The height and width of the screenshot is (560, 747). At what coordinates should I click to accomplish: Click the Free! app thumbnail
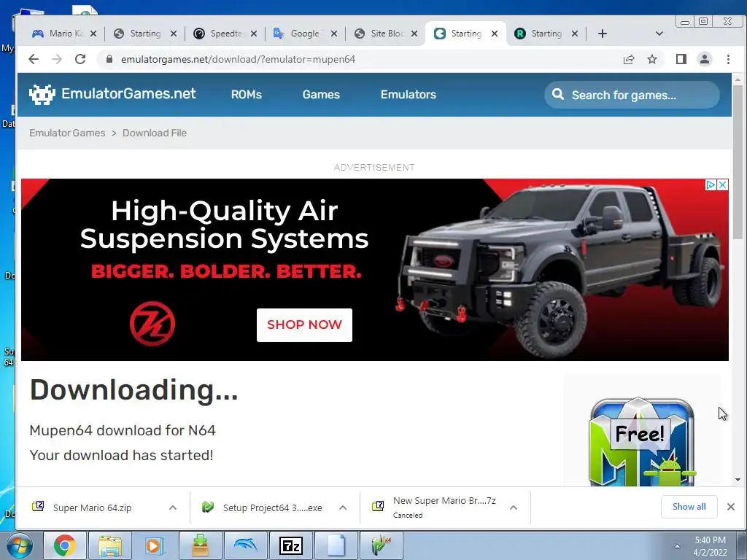[642, 441]
